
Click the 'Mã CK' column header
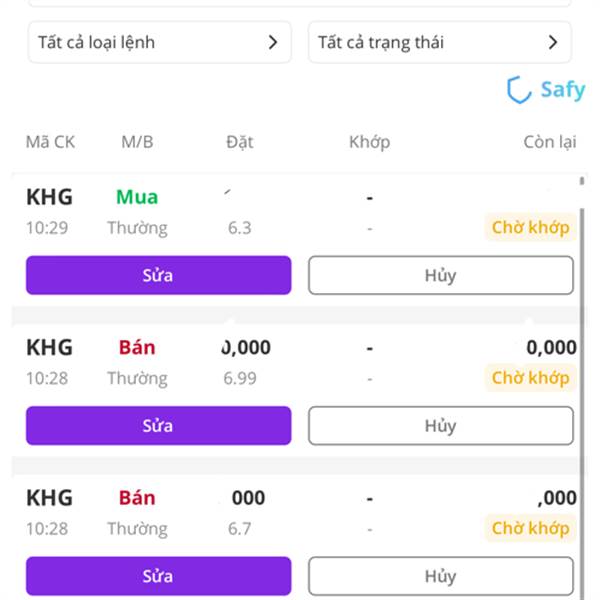tap(50, 142)
